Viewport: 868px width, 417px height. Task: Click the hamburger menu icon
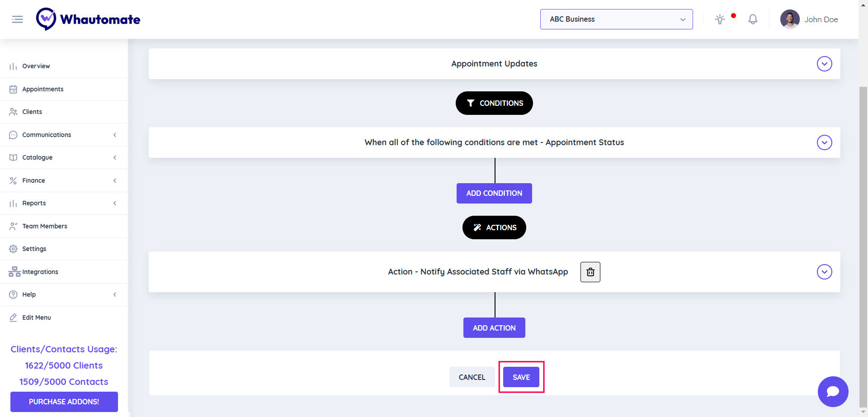[17, 19]
